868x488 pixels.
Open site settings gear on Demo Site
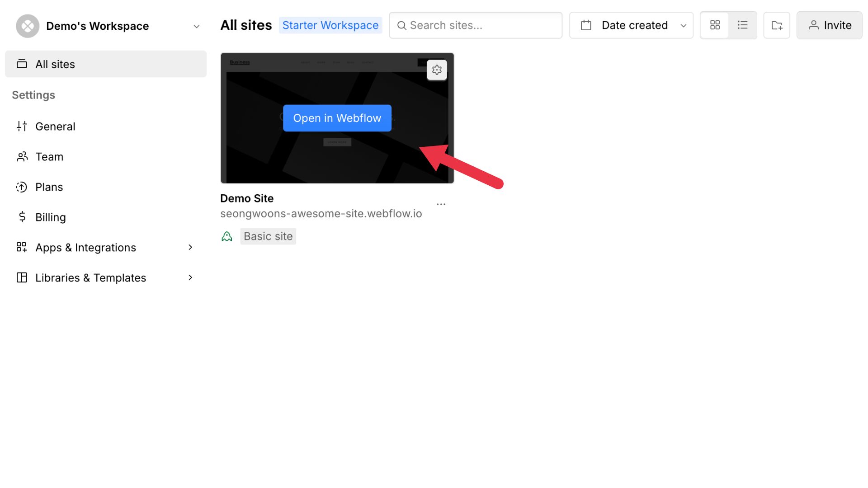pos(437,70)
